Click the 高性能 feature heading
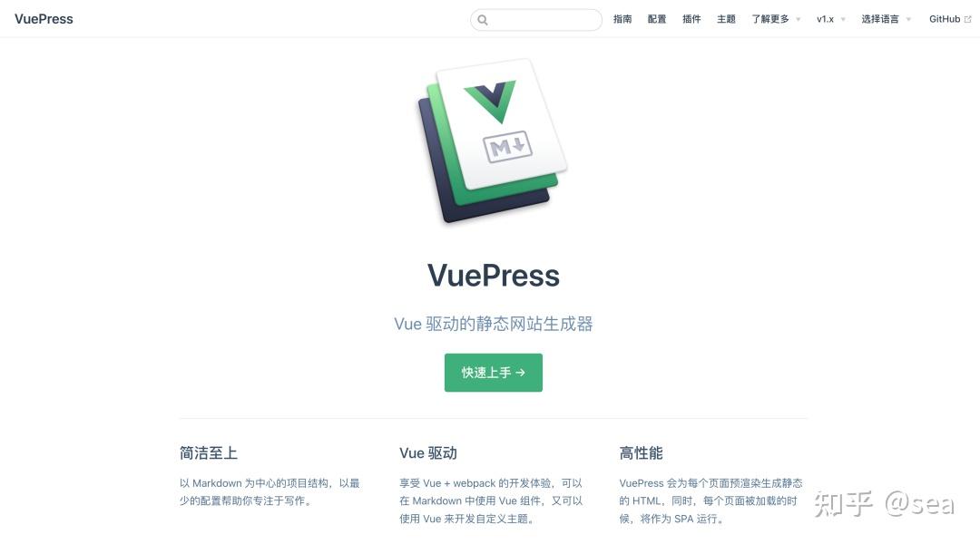The height and width of the screenshot is (544, 980). (x=641, y=452)
